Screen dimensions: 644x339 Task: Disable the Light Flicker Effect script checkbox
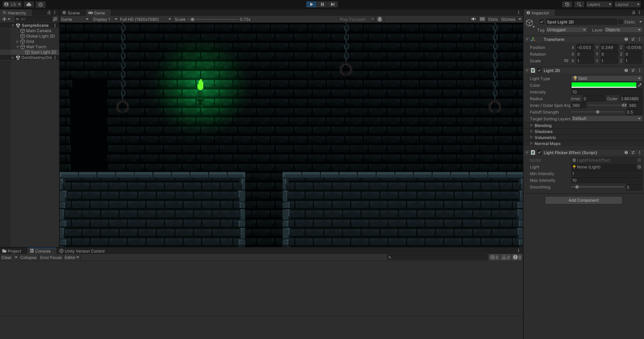tap(539, 152)
